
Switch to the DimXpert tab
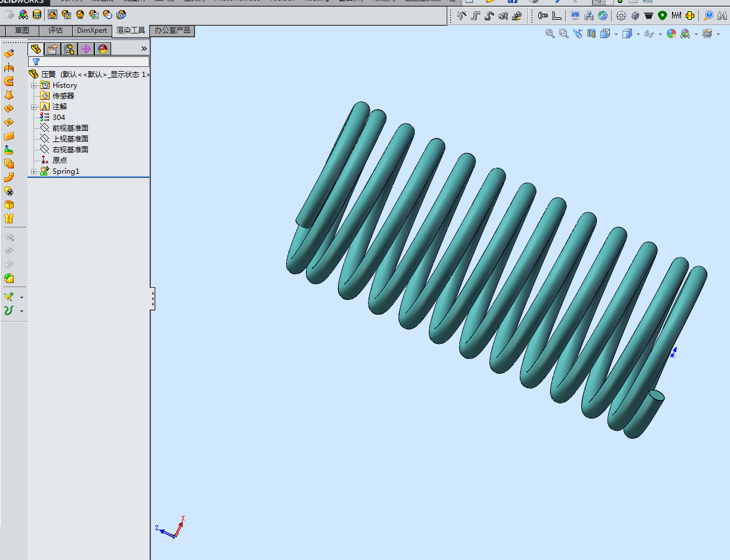click(92, 30)
